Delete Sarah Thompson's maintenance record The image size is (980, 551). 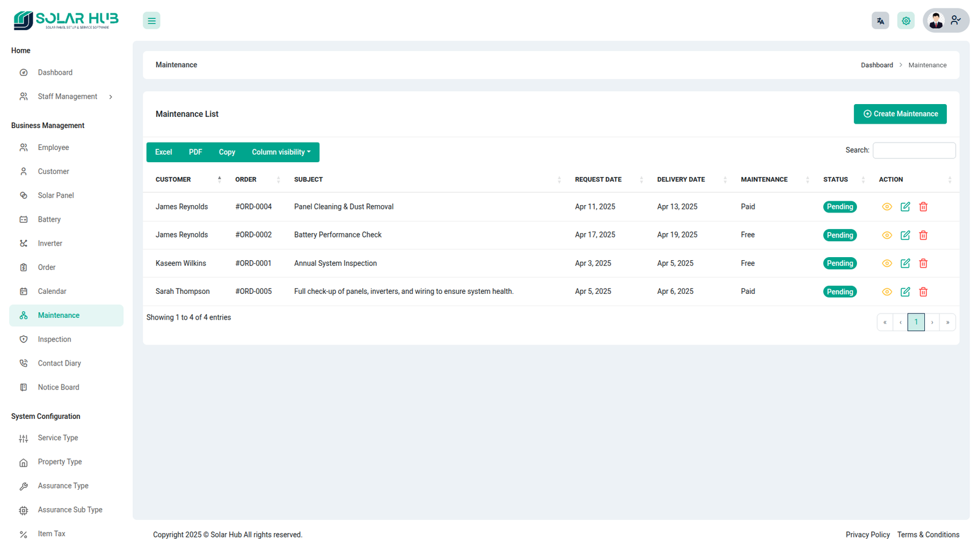point(923,292)
